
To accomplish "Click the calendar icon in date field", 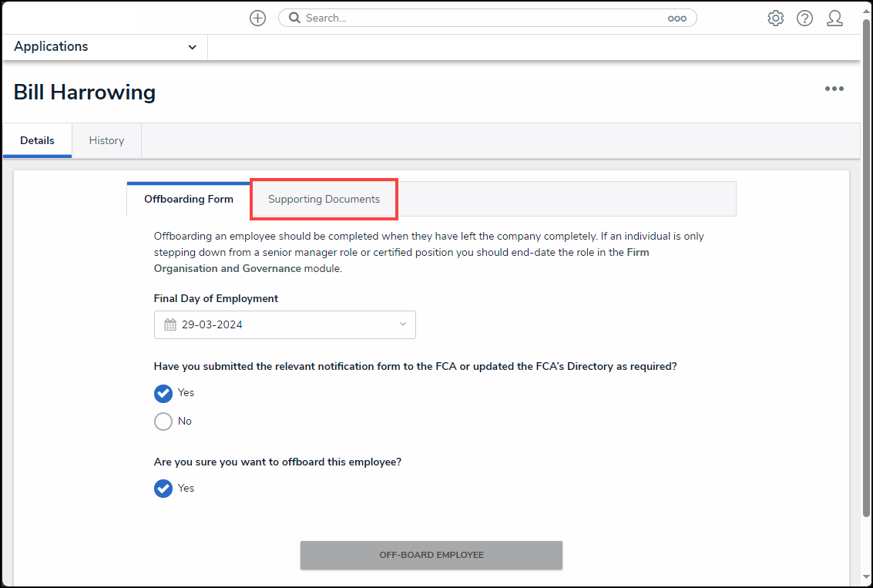I will [x=170, y=324].
